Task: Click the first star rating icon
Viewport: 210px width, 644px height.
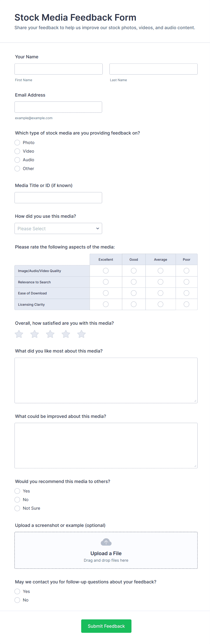Action: coord(19,334)
